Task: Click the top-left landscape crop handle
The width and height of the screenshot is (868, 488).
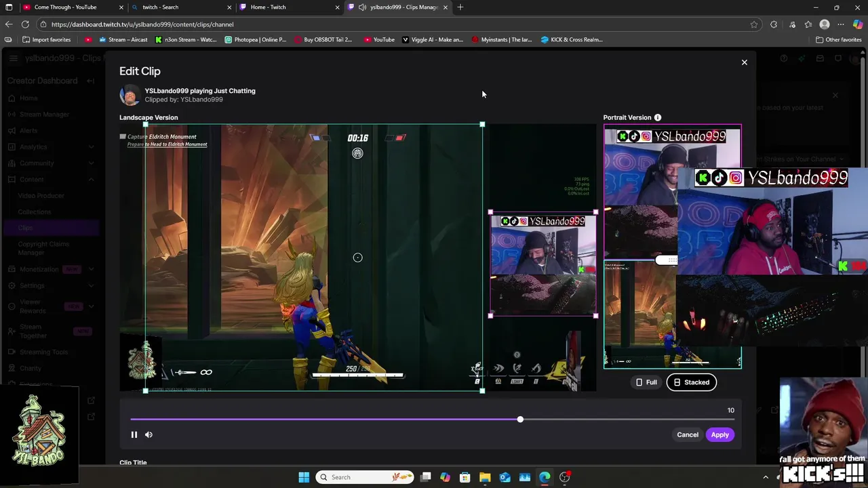Action: 145,125
